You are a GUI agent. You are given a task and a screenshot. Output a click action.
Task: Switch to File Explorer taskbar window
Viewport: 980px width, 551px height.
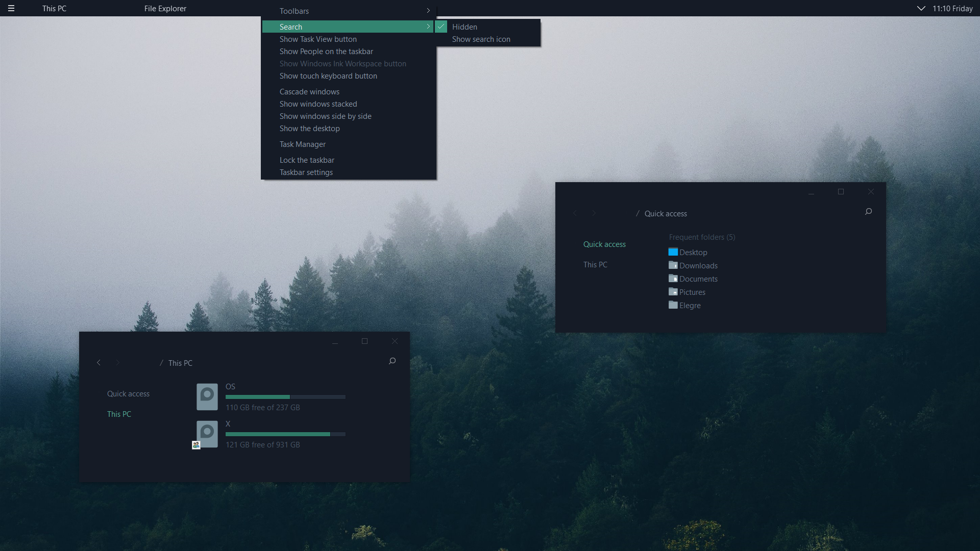(x=165, y=9)
